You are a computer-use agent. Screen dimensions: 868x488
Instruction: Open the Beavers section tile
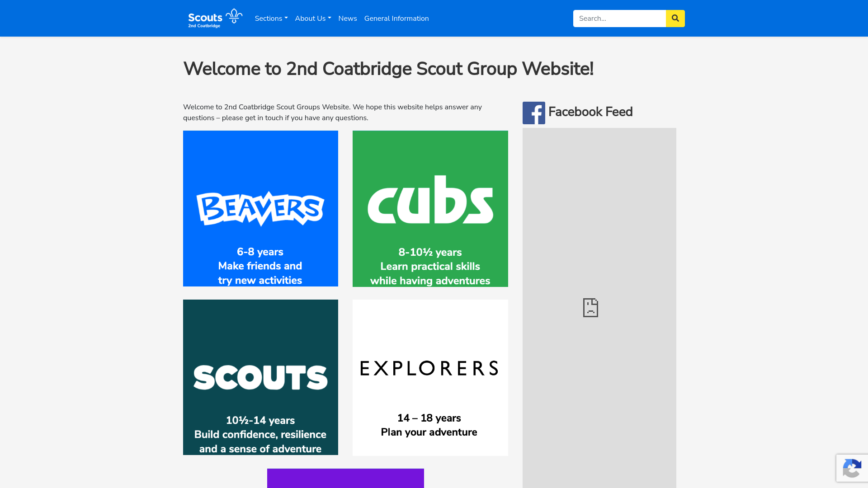pos(260,208)
